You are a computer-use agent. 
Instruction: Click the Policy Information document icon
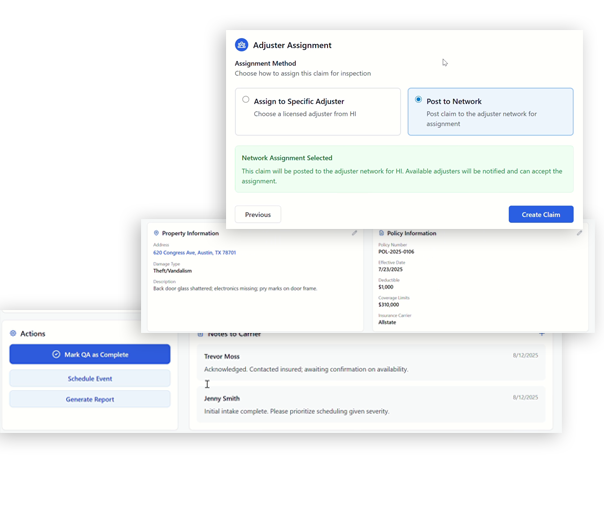click(380, 233)
